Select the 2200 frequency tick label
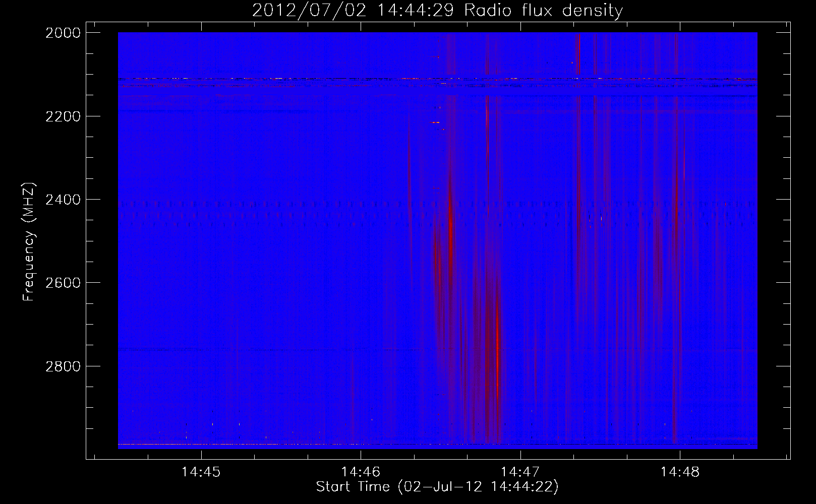Screen dimensions: 816x504 (x=63, y=116)
